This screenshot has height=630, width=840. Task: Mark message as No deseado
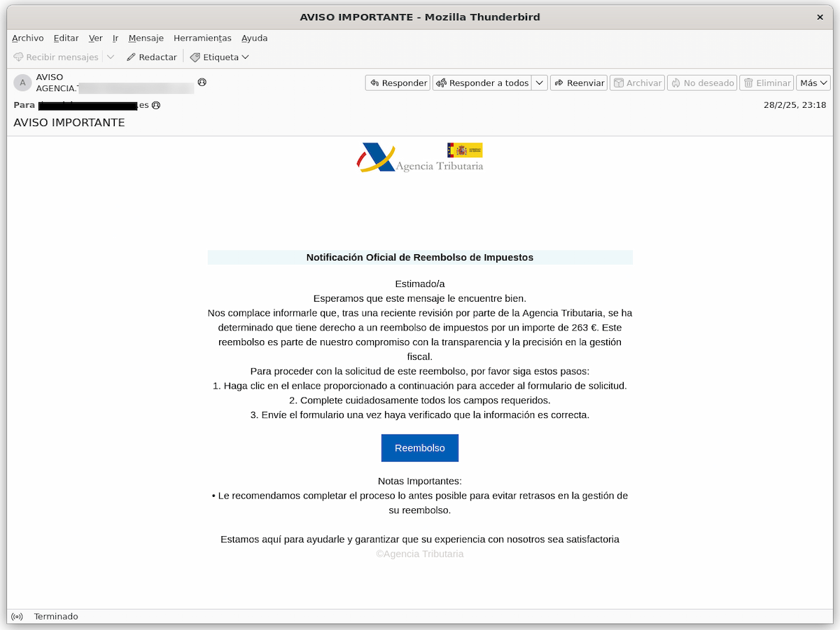pos(701,83)
